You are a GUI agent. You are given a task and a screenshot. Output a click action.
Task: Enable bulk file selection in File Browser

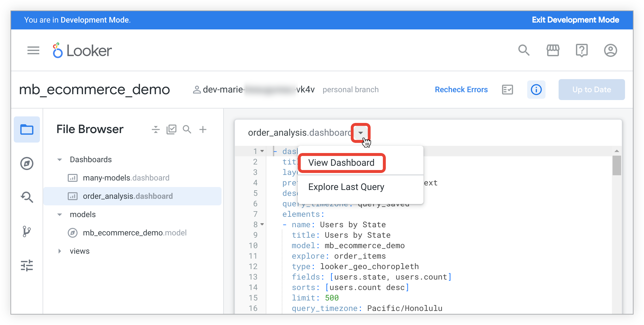click(171, 129)
